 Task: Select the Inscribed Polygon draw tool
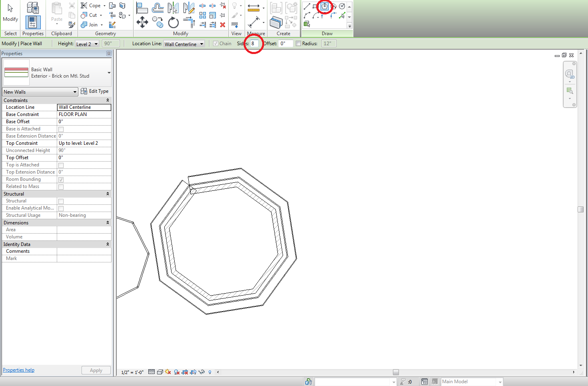(x=324, y=6)
